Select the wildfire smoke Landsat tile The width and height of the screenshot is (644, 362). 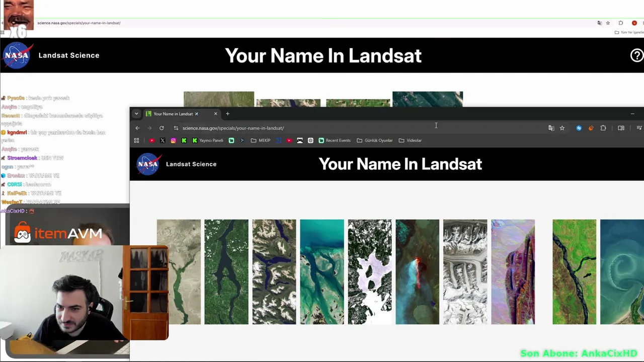tap(418, 272)
